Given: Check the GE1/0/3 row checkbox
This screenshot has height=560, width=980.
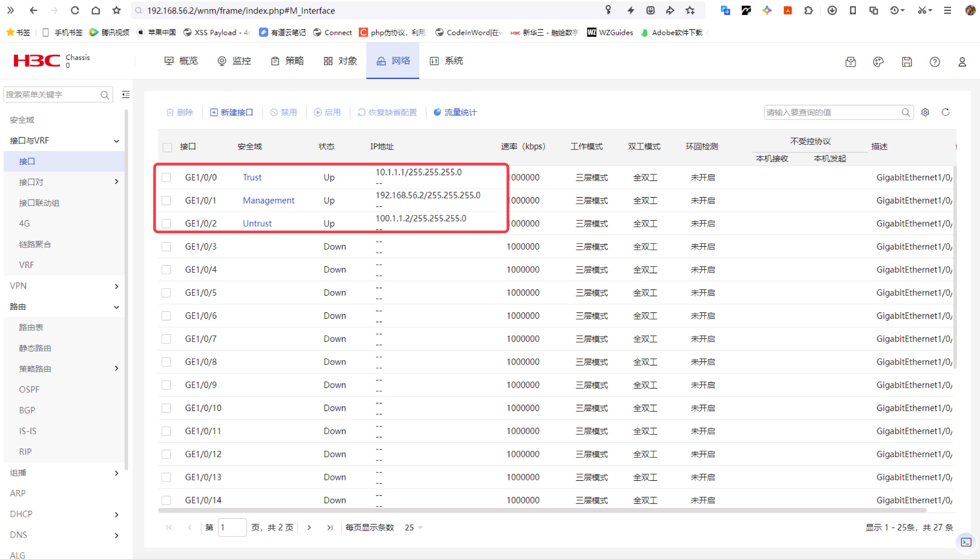Looking at the screenshot, I should point(166,246).
